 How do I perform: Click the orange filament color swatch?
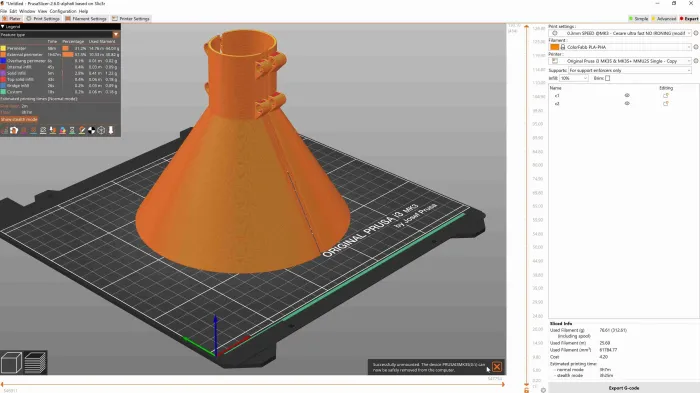click(554, 47)
